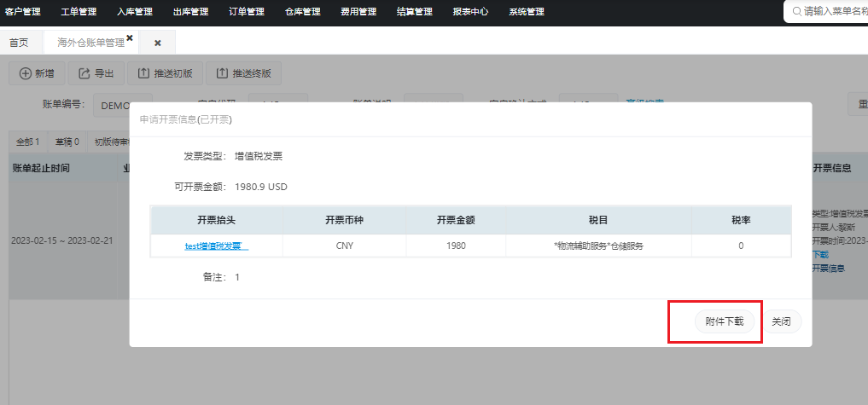Click the 新增 plus icon
868x405 pixels.
(26, 73)
